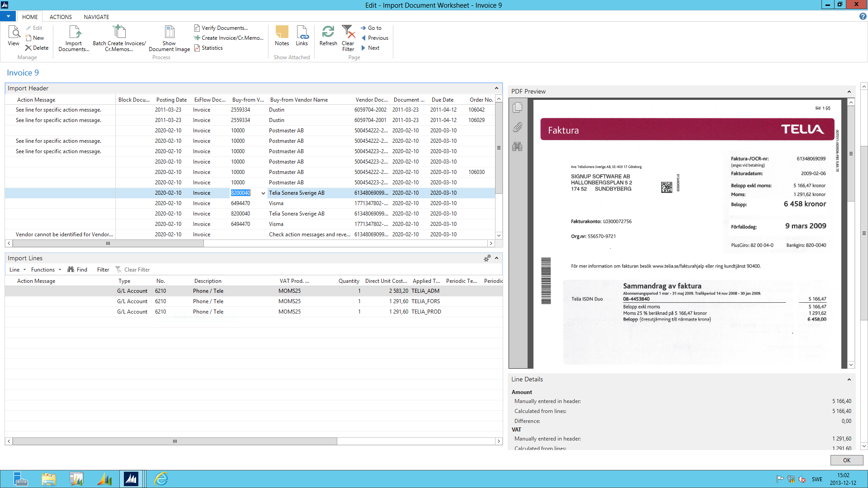Open the application menu dropdown arrow
Image resolution: width=868 pixels, height=488 pixels.
click(x=8, y=16)
